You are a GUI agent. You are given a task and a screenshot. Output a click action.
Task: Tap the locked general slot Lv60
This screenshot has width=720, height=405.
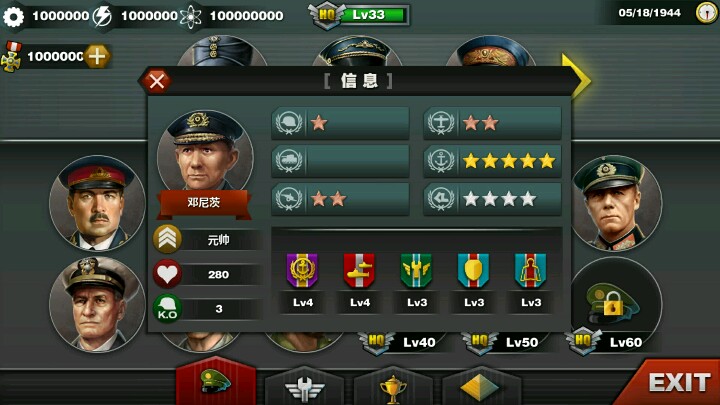tap(615, 304)
